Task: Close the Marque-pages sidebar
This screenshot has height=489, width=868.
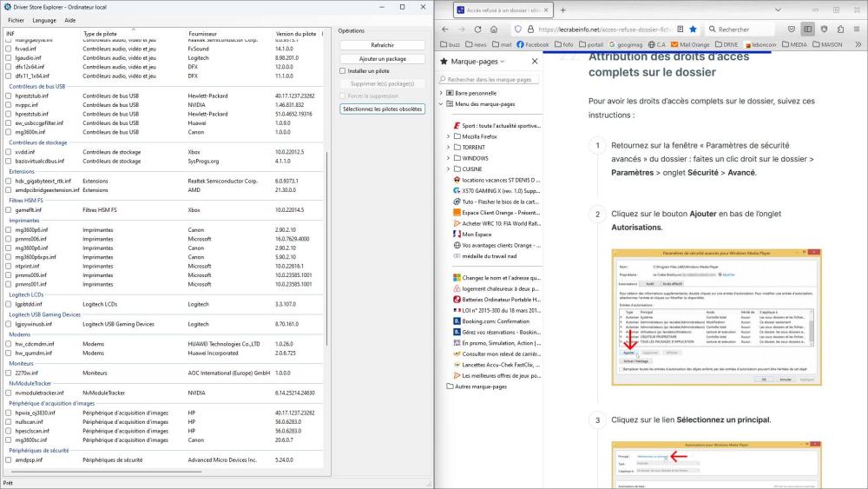Action: (535, 62)
